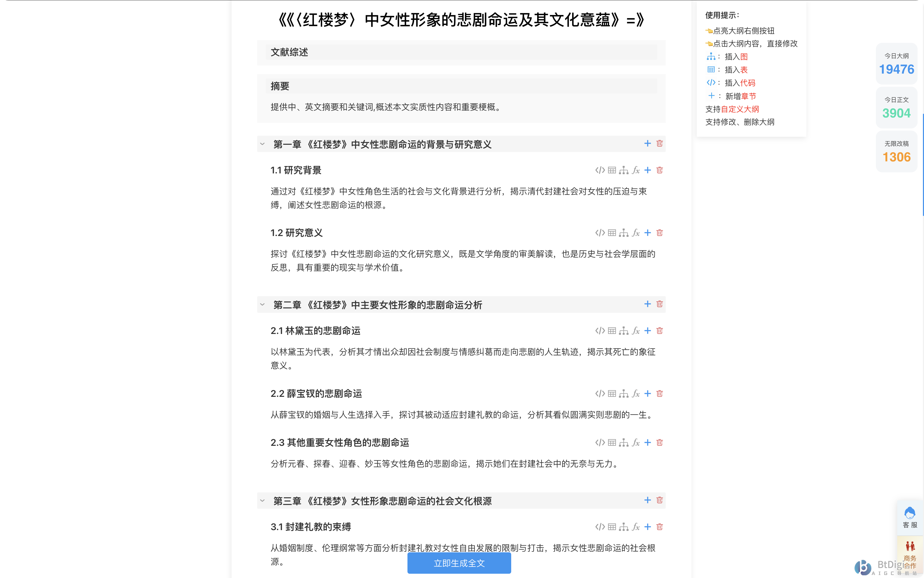
Task: Insert a formula into section 1.1 研究背景
Action: point(636,170)
